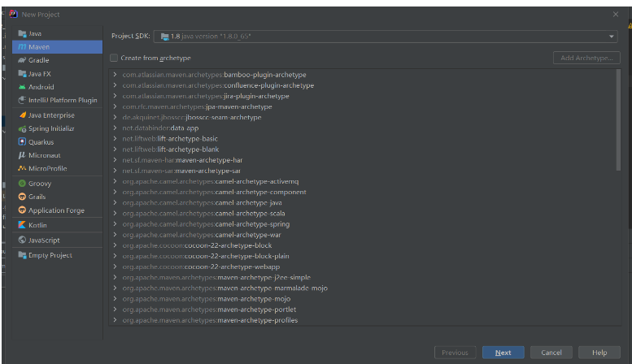This screenshot has width=632, height=364.
Task: Expand bamboo-plugin-archetype entry
Action: pyautogui.click(x=115, y=75)
